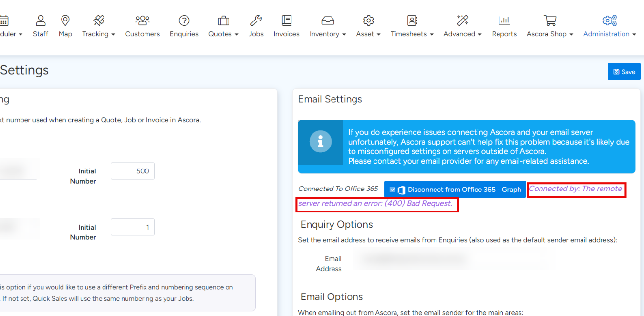Image resolution: width=644 pixels, height=316 pixels.
Task: Open the Customers group icon
Action: (142, 21)
